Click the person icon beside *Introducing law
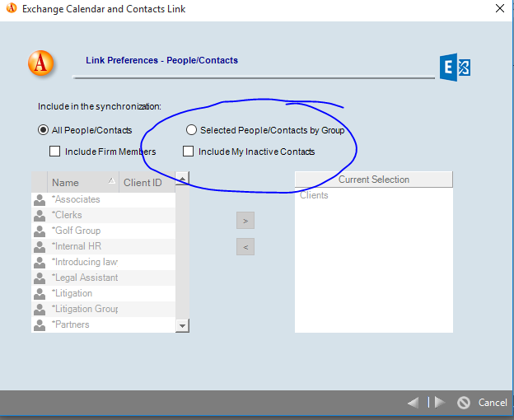 (40, 263)
